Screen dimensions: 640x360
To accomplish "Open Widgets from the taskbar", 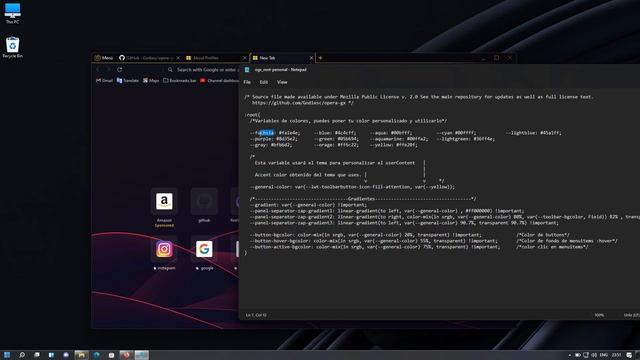I will pos(51,355).
